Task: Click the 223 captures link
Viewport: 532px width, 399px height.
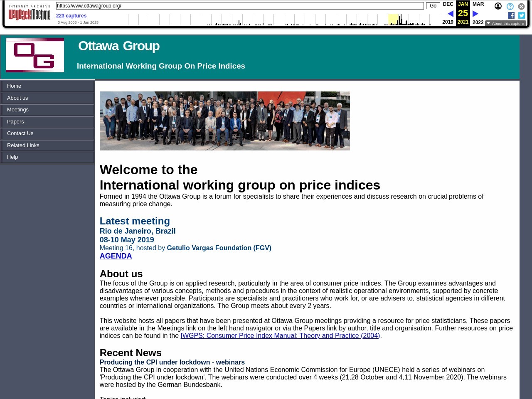Action: pos(71,16)
